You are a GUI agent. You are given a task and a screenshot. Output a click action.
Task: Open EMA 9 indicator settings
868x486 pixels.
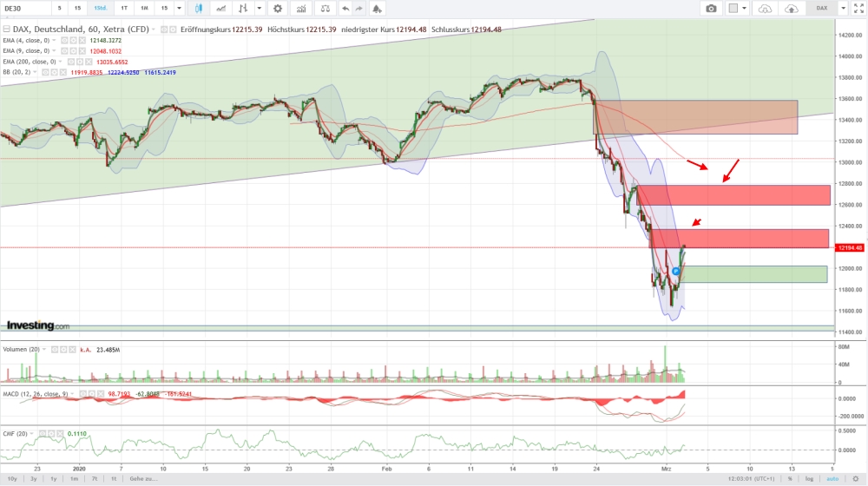pyautogui.click(x=73, y=51)
